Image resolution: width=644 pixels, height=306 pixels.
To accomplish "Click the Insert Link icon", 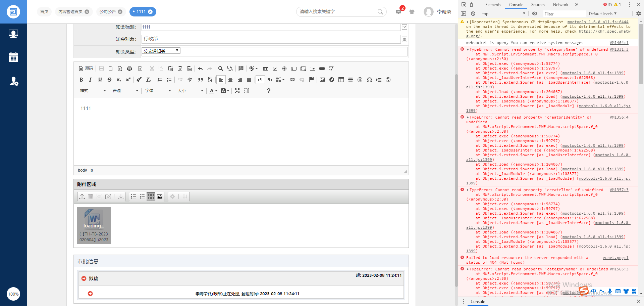I will (x=292, y=80).
